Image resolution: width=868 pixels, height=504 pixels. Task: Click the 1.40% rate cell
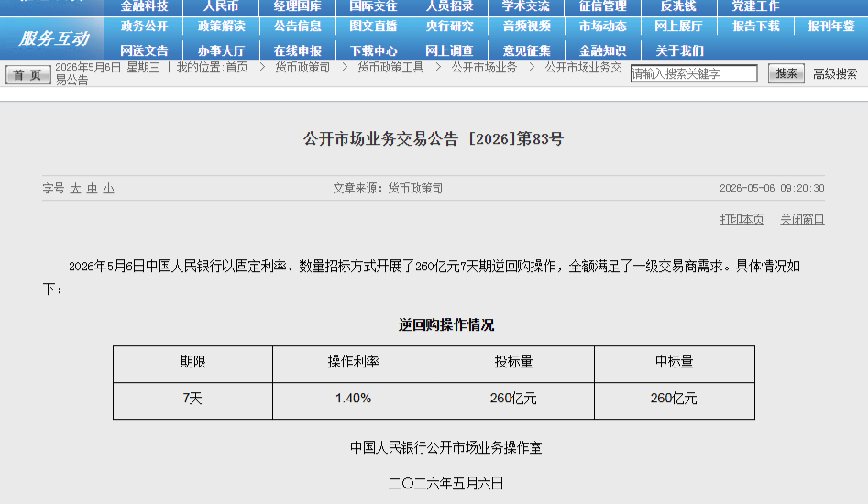pyautogui.click(x=353, y=399)
